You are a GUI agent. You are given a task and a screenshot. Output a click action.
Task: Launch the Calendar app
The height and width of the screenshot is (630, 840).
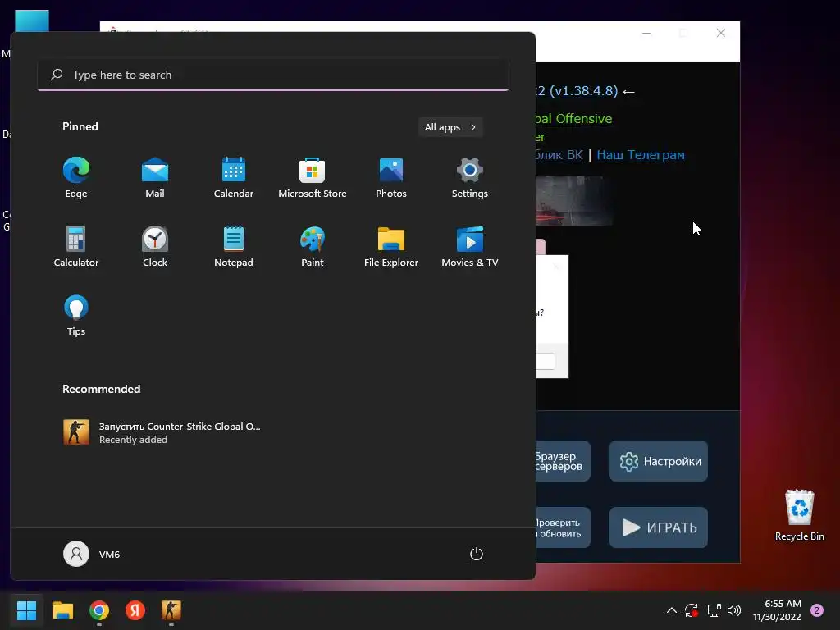click(234, 178)
